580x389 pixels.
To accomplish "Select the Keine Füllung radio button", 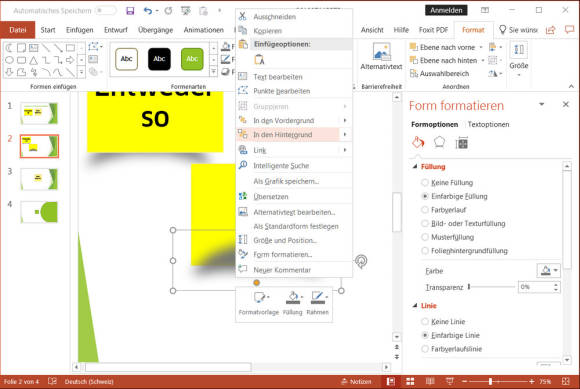I will click(425, 182).
